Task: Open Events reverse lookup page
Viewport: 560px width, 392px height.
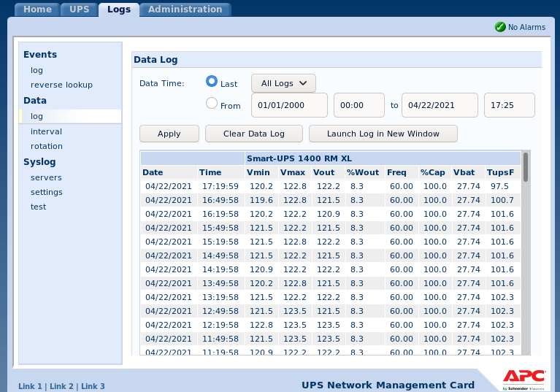Action: click(61, 85)
